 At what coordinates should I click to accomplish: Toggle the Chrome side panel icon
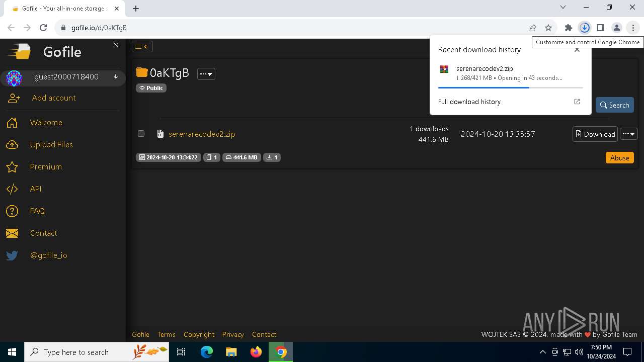click(x=601, y=28)
